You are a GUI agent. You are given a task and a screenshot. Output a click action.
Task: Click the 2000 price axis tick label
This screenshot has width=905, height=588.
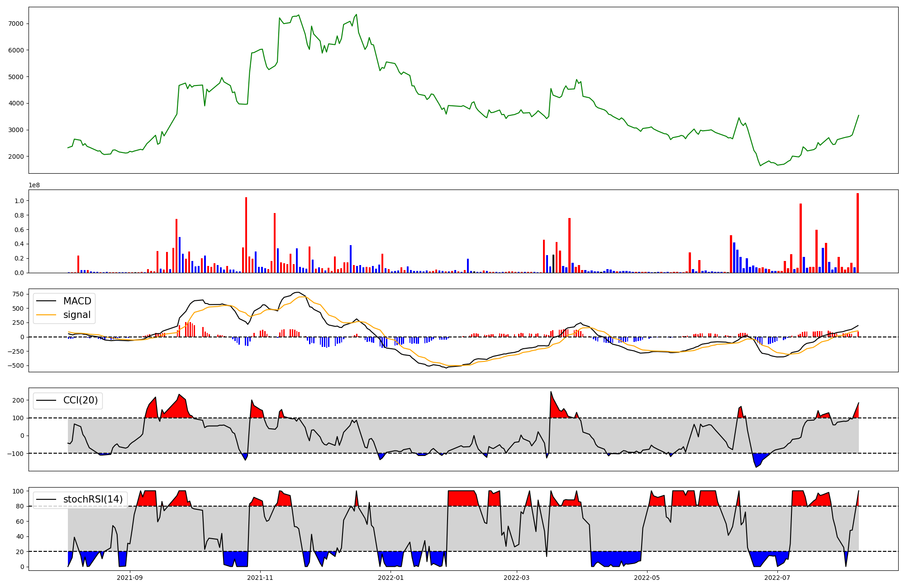pyautogui.click(x=17, y=156)
